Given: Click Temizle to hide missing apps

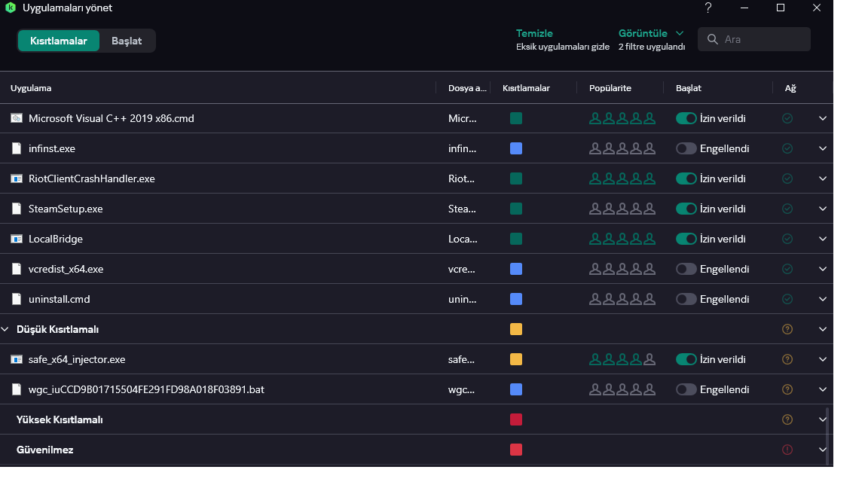Looking at the screenshot, I should [x=534, y=34].
